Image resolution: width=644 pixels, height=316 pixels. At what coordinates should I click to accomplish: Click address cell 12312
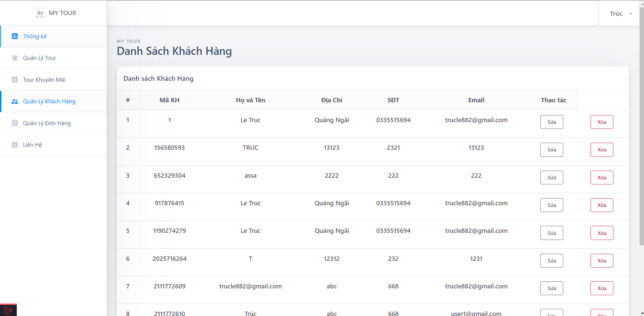pyautogui.click(x=332, y=259)
